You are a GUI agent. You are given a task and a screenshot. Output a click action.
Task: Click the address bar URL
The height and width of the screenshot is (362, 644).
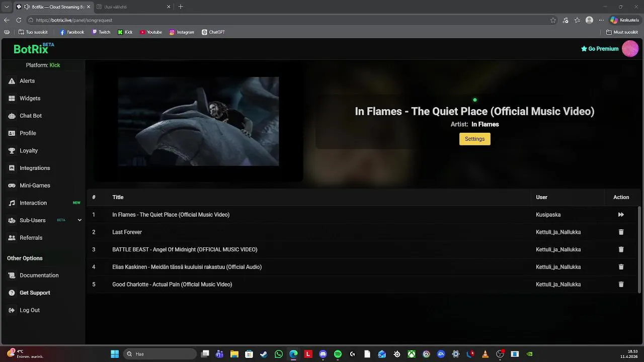click(74, 20)
